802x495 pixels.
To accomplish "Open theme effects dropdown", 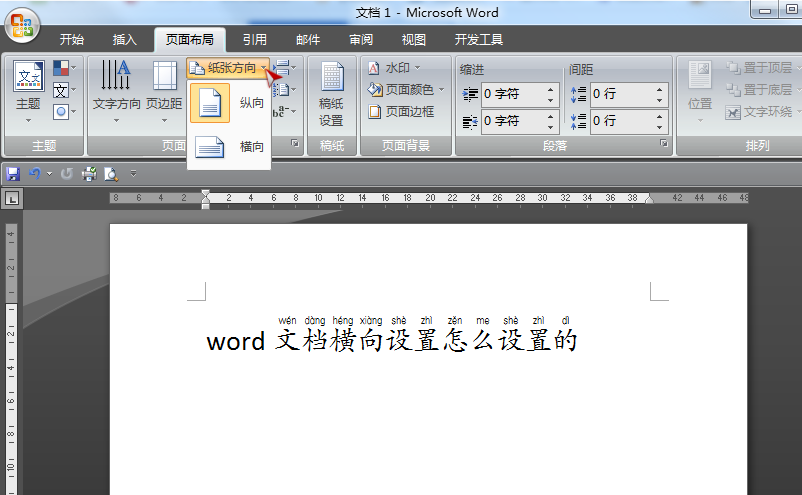I will tap(65, 111).
